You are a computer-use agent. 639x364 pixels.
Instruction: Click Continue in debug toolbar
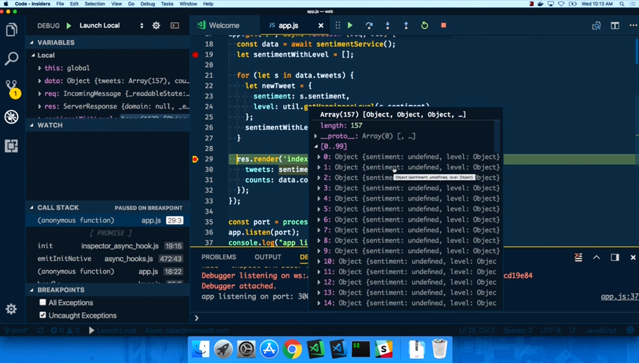point(350,26)
